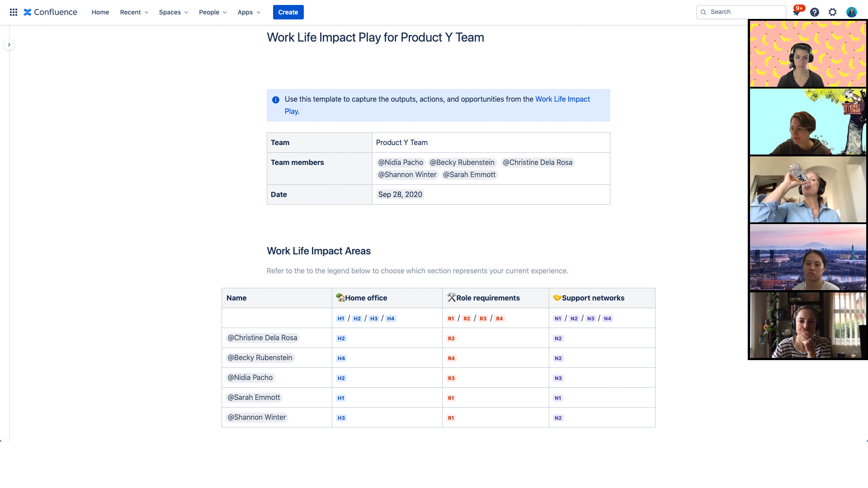Click video thumbnail of person with headphones
Viewport: 868px width, 488px height.
point(808,53)
